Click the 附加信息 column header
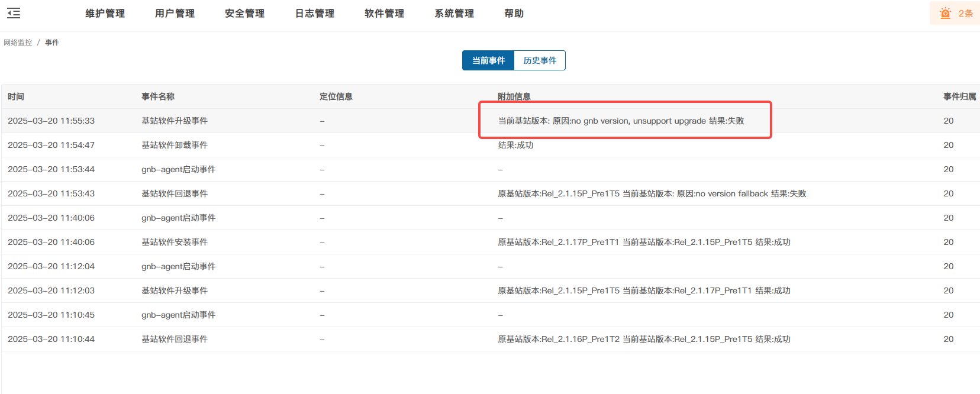Screen dimensions: 980x394 514,96
